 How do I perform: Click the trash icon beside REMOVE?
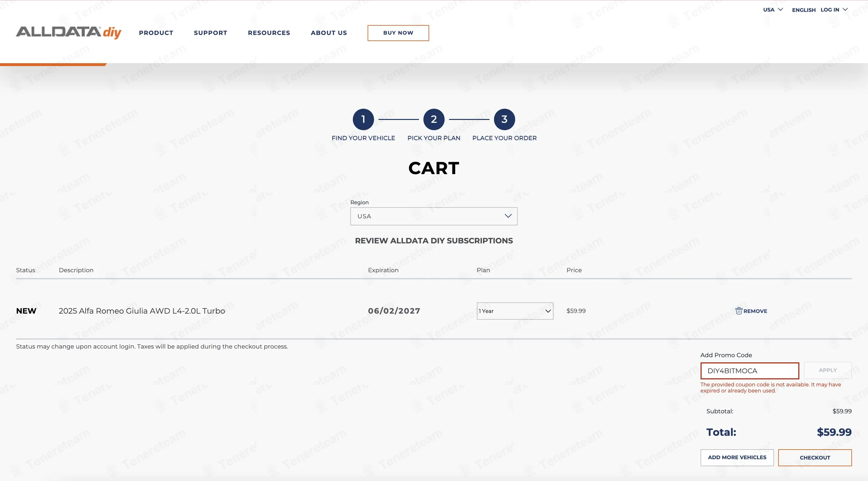point(739,311)
